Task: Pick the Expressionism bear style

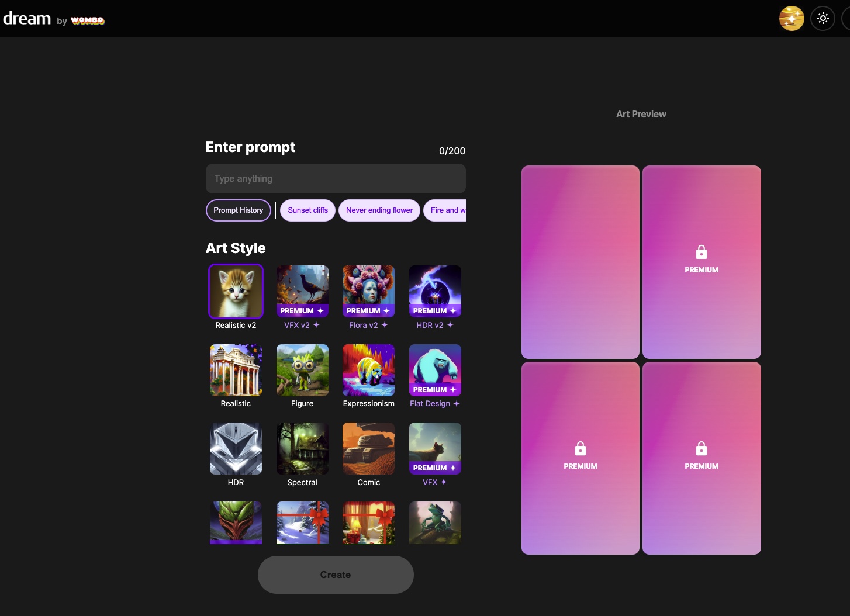Action: click(368, 370)
